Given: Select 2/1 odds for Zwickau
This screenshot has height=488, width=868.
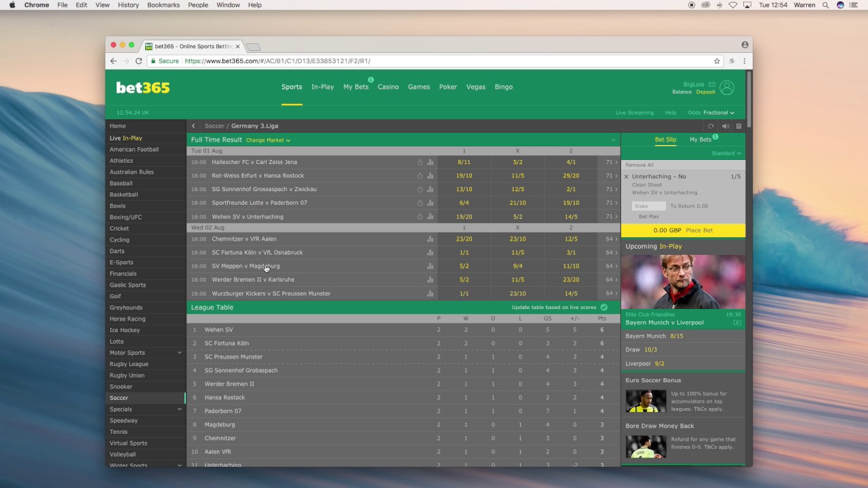Looking at the screenshot, I should [571, 189].
